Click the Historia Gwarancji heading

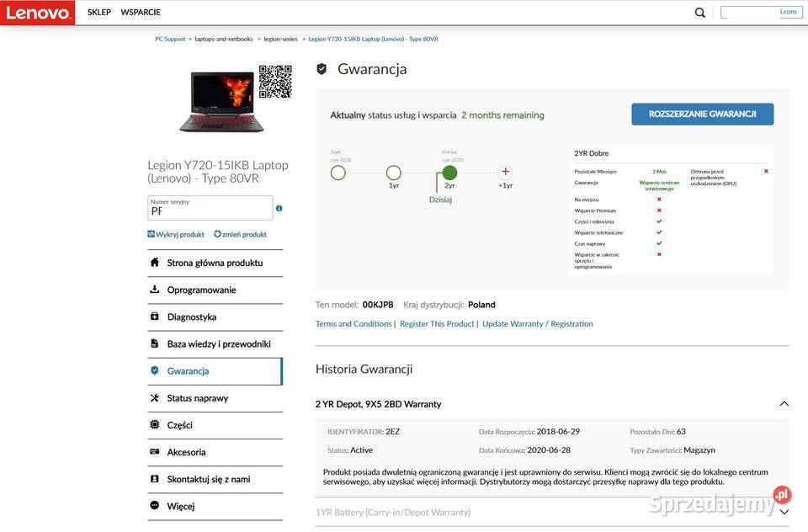(x=364, y=369)
